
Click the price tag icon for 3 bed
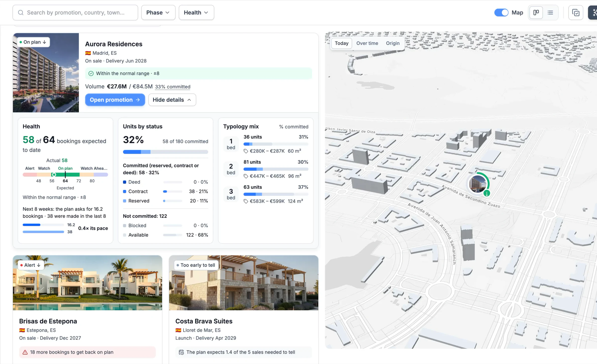[x=246, y=201]
